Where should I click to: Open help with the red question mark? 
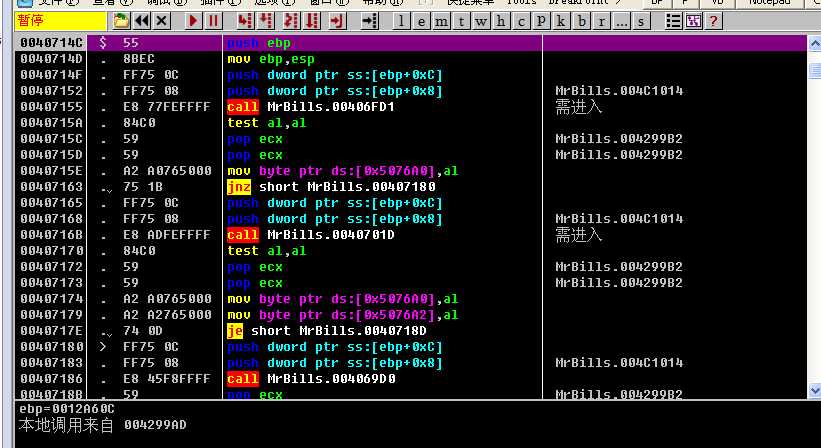point(714,21)
